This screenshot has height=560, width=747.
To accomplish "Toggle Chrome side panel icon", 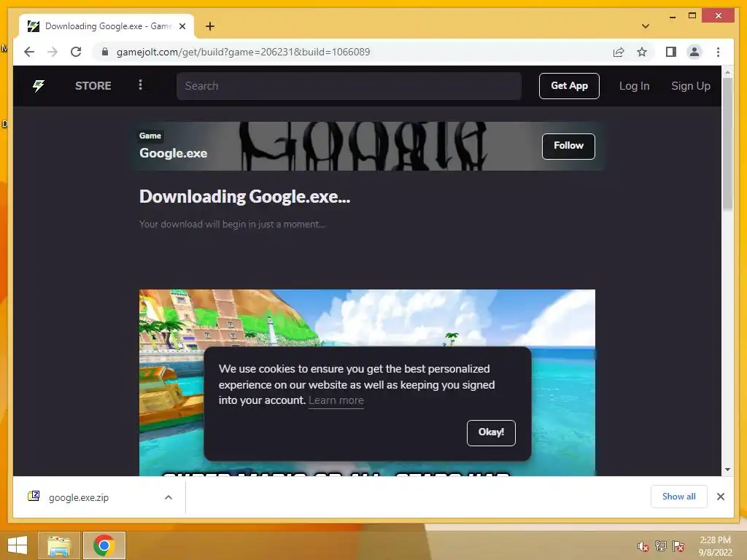I will click(671, 52).
